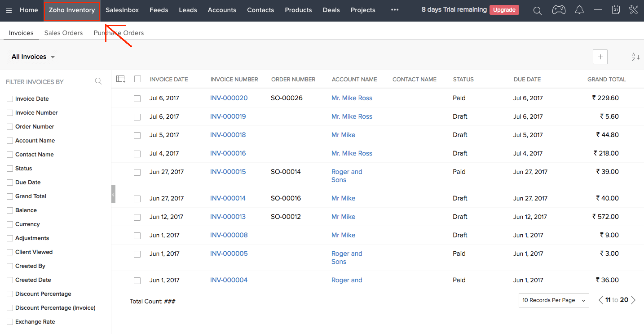The width and height of the screenshot is (644, 334).
Task: Show more modules via three dots
Action: (395, 10)
